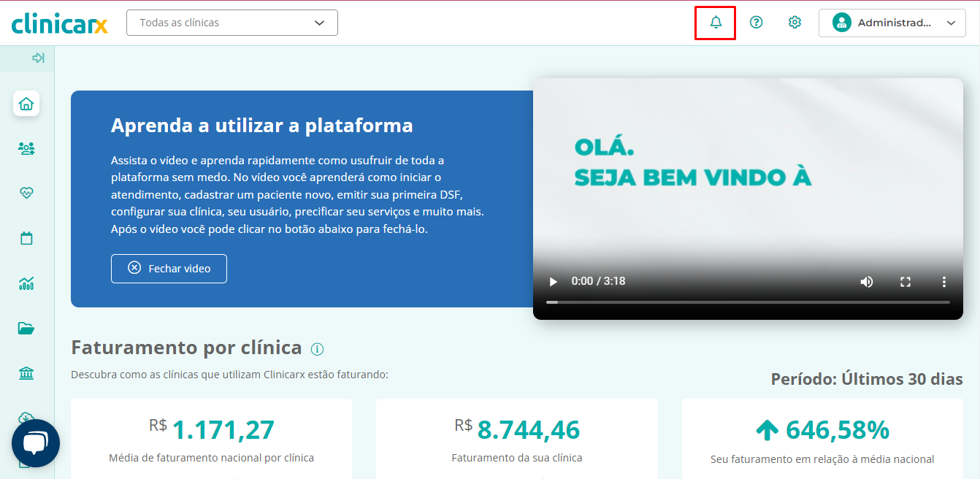This screenshot has height=479, width=980.
Task: Open the notifications bell icon
Action: pyautogui.click(x=716, y=23)
